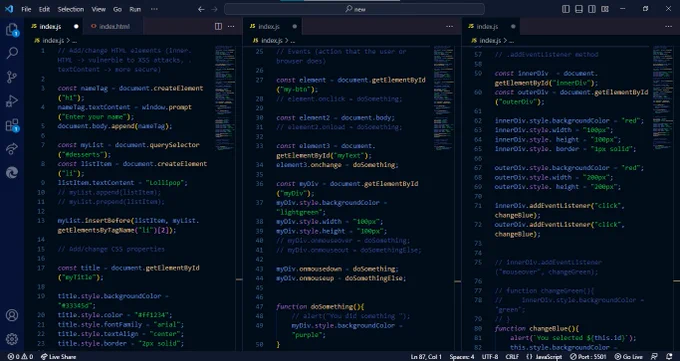Open the Run menu
Image resolution: width=680 pixels, height=361 pixels.
[x=135, y=9]
